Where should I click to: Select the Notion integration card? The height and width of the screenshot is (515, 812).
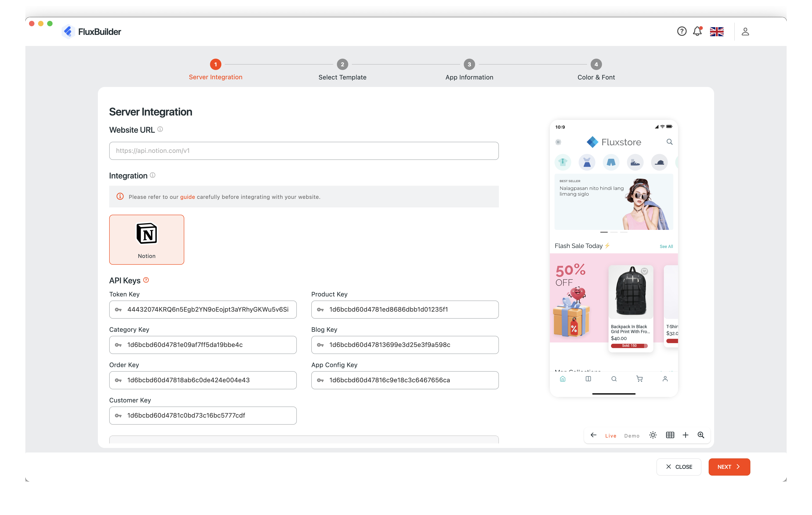(x=146, y=239)
